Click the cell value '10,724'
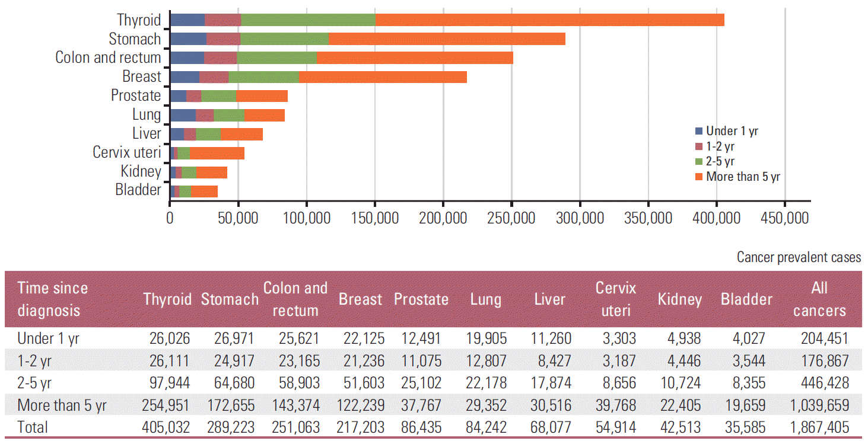Image resolution: width=868 pixels, height=444 pixels. click(681, 383)
